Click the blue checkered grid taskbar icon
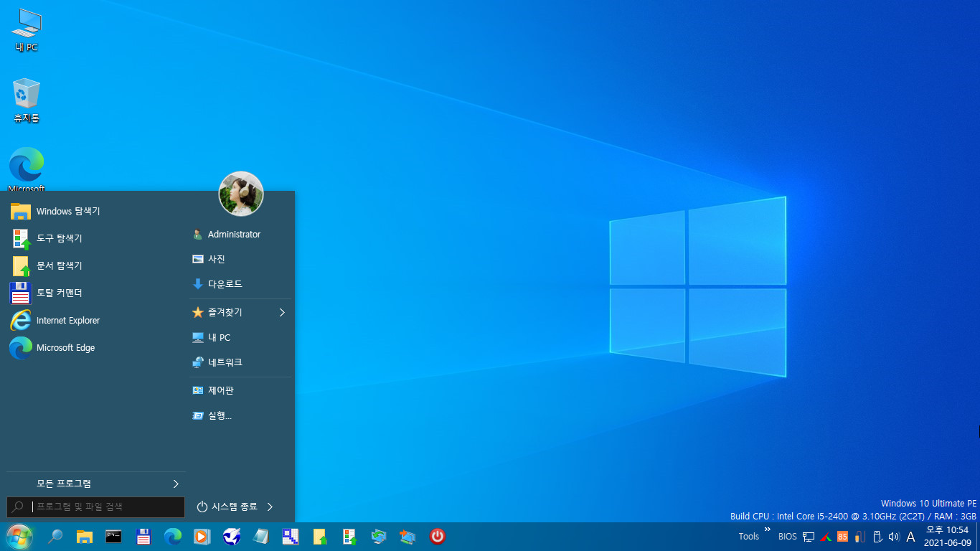Viewport: 980px width, 551px height. point(291,536)
